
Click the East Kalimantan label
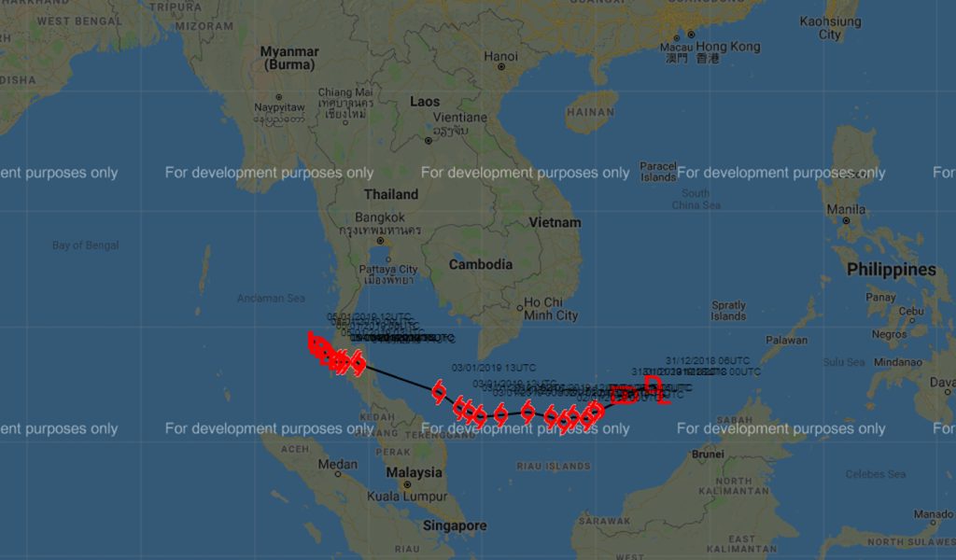(742, 544)
